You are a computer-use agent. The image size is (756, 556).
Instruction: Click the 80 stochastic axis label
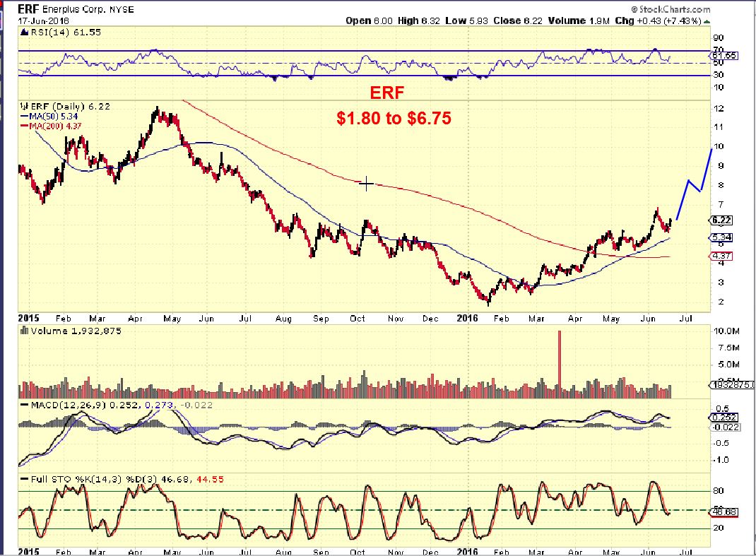pyautogui.click(x=719, y=491)
